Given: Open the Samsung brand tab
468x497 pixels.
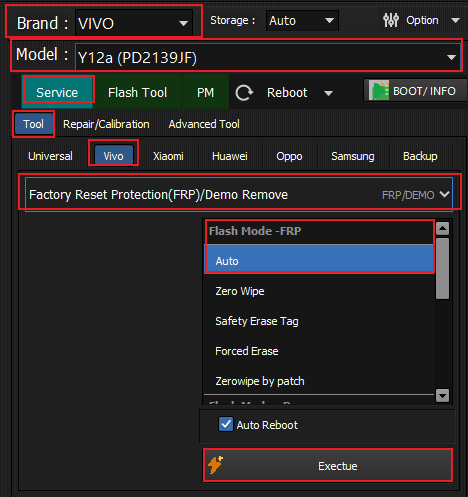Looking at the screenshot, I should point(353,156).
